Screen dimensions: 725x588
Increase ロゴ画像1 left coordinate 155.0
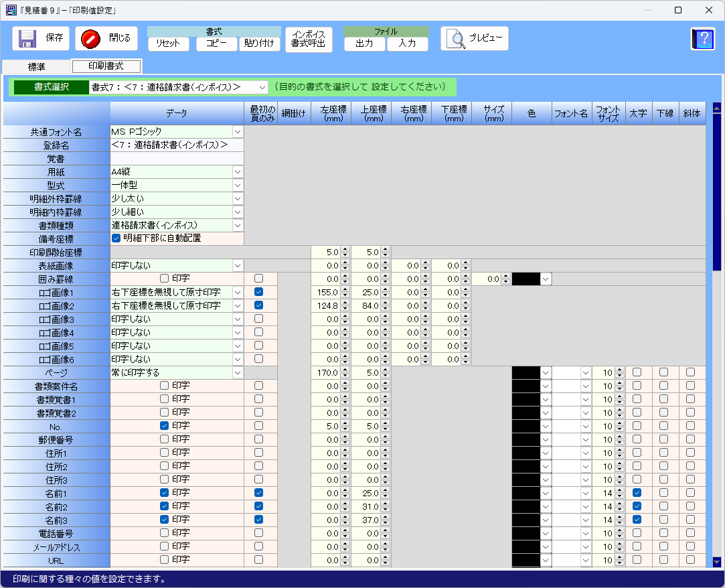pyautogui.click(x=345, y=290)
